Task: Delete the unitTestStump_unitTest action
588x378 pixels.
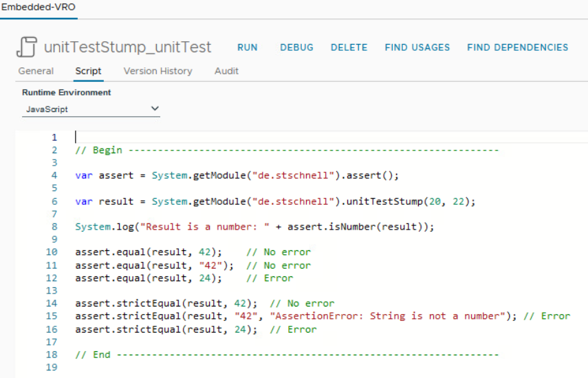Action: [349, 47]
